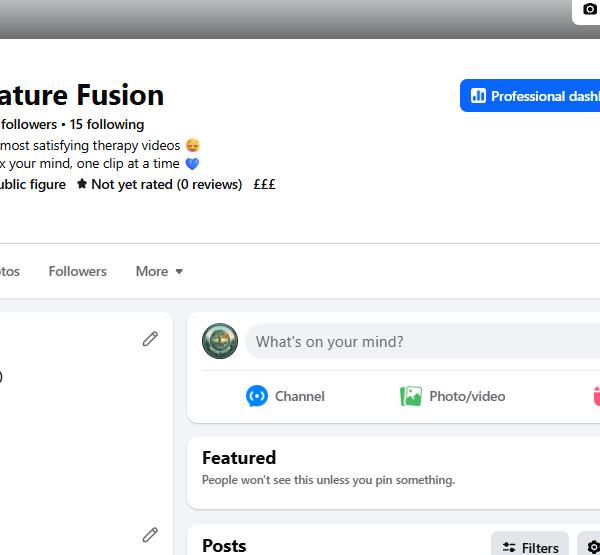The height and width of the screenshot is (555, 600).
Task: Click the page profile picture thumbnail
Action: click(220, 341)
